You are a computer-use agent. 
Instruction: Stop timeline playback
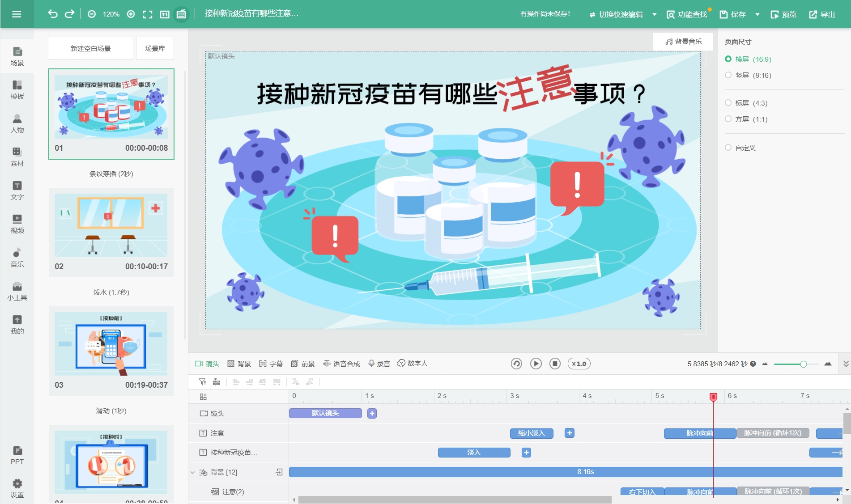click(x=555, y=364)
